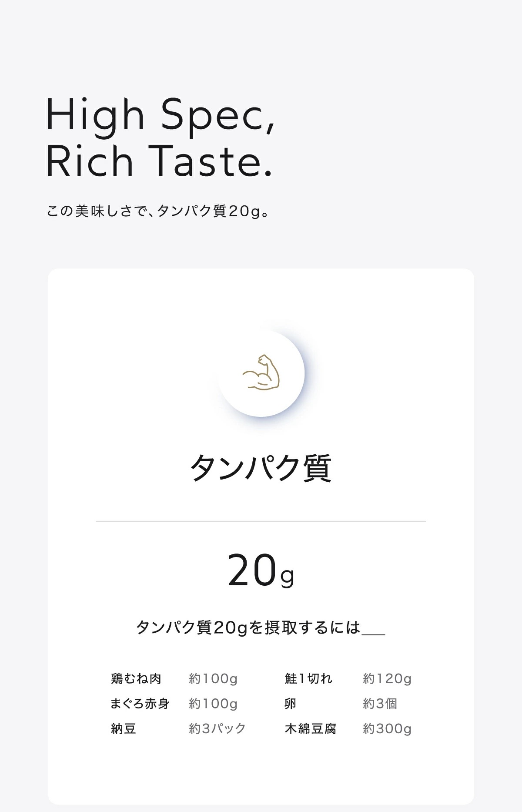The image size is (522, 812).
Task: Select the "まぐろ赤身" food label
Action: pos(140,704)
